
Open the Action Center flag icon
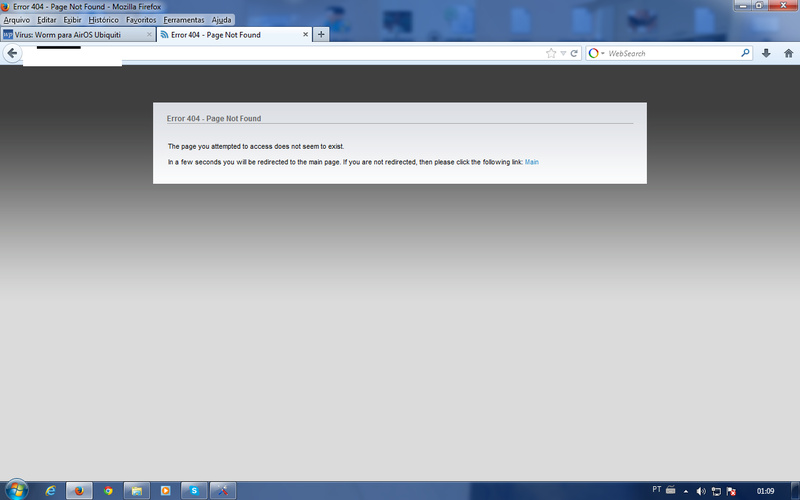[x=731, y=491]
